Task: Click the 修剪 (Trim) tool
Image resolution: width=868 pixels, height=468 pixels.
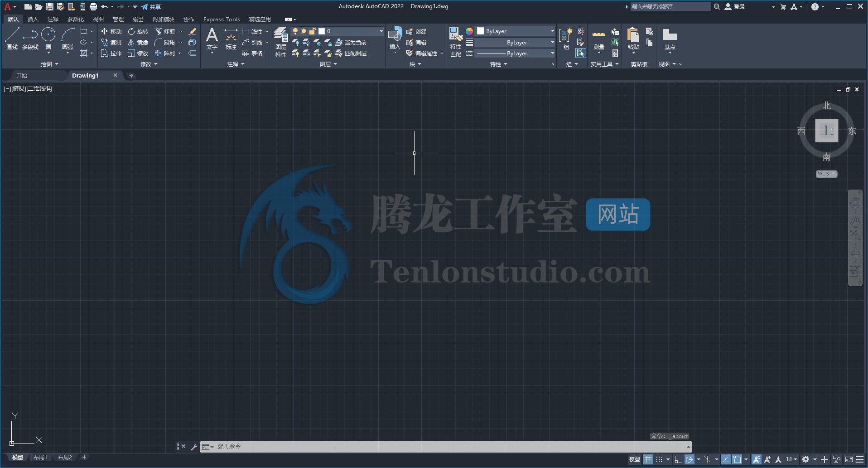Action: point(165,31)
